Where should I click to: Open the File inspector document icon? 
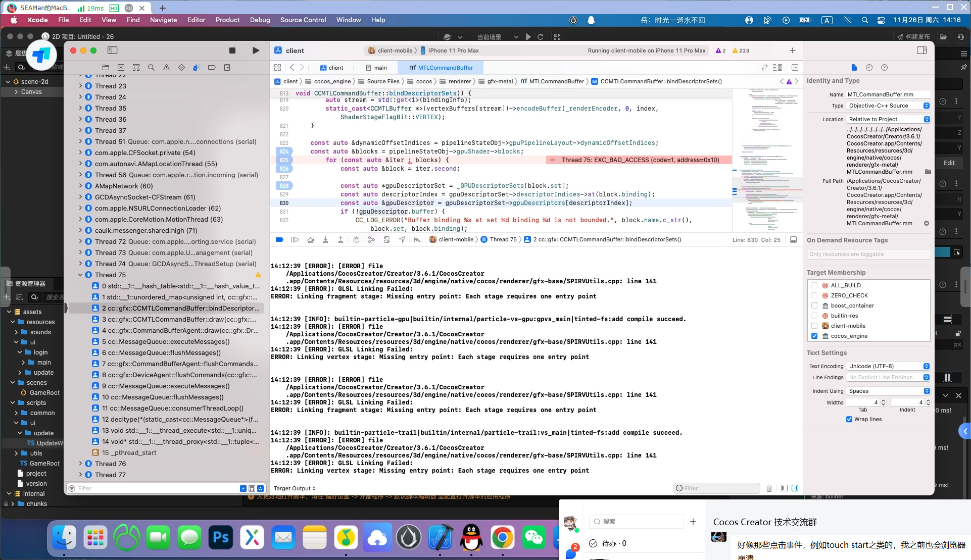854,67
